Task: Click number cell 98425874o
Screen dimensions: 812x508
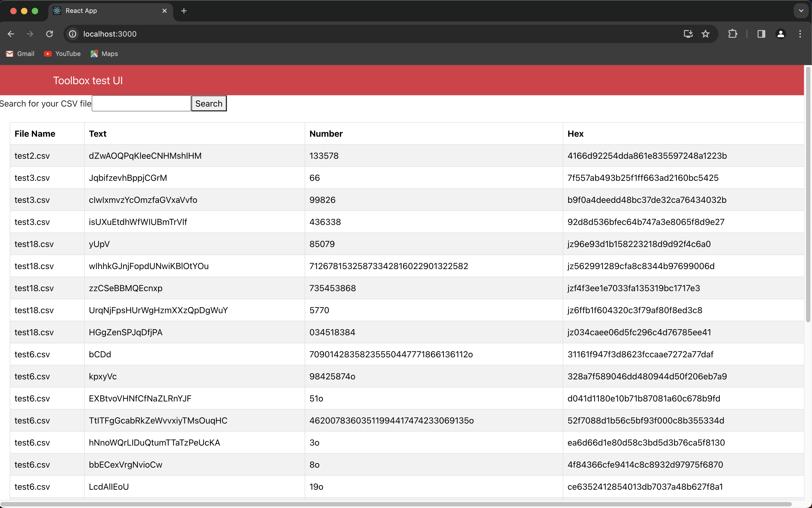Action: coord(434,376)
